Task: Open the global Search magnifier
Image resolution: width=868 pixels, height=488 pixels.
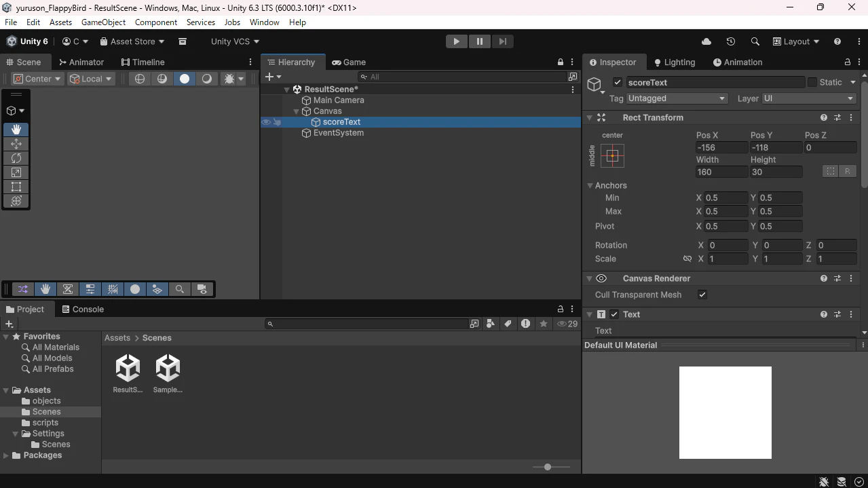Action: [x=755, y=41]
